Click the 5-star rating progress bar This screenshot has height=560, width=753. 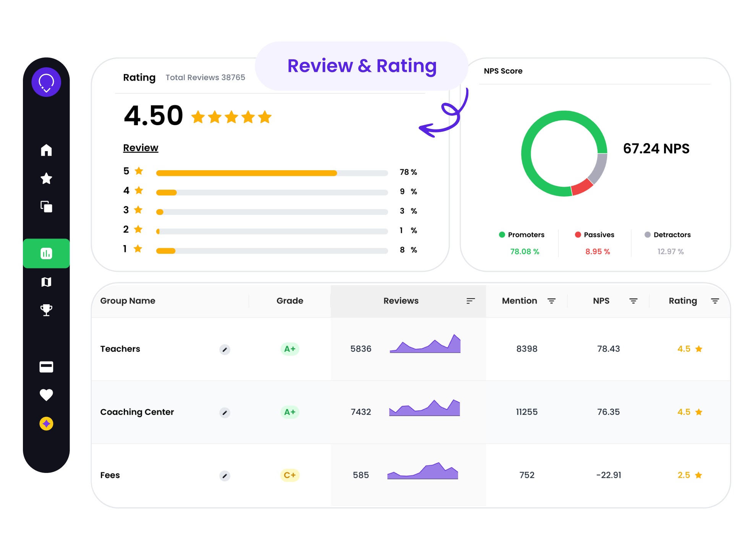point(272,173)
